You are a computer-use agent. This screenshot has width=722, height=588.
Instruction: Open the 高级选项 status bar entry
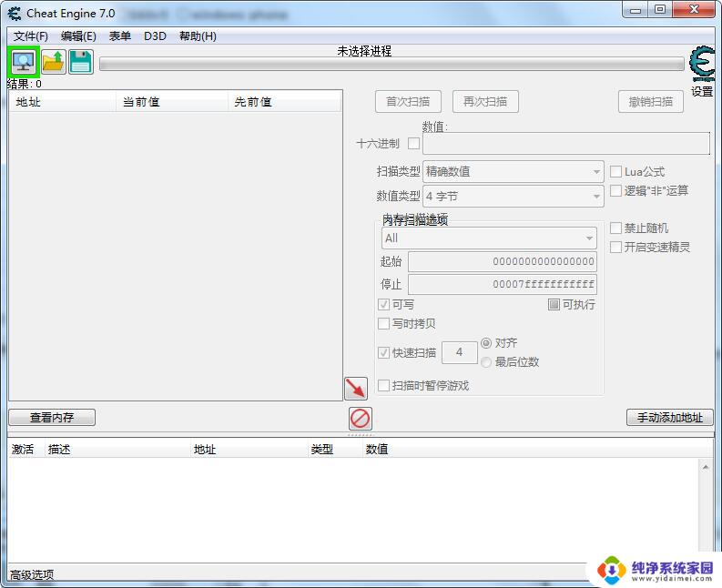click(x=32, y=574)
